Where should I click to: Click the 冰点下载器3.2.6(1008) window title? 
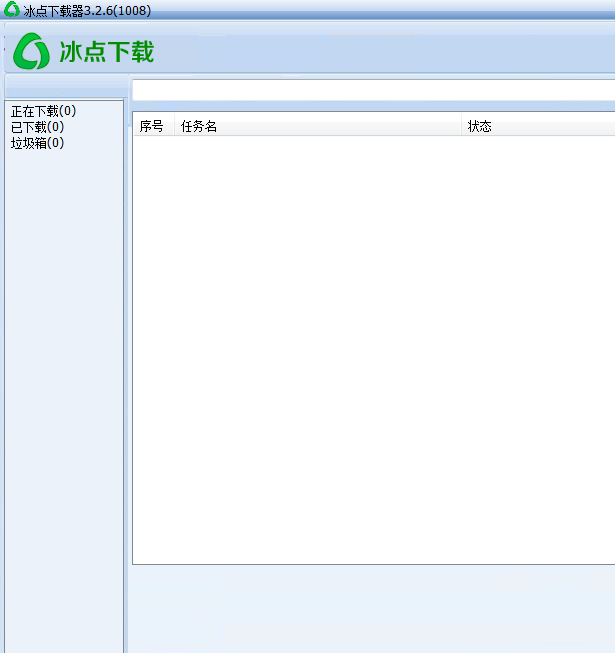click(87, 10)
